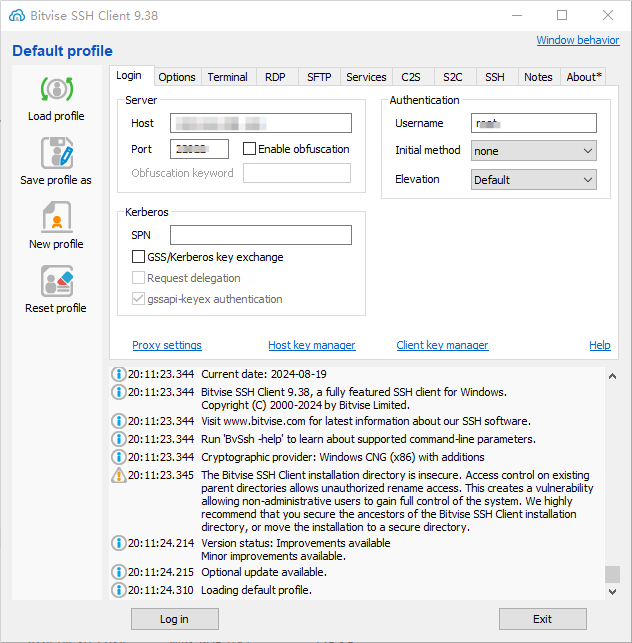
Task: Click the 'Default profile' heading
Action: [x=62, y=51]
